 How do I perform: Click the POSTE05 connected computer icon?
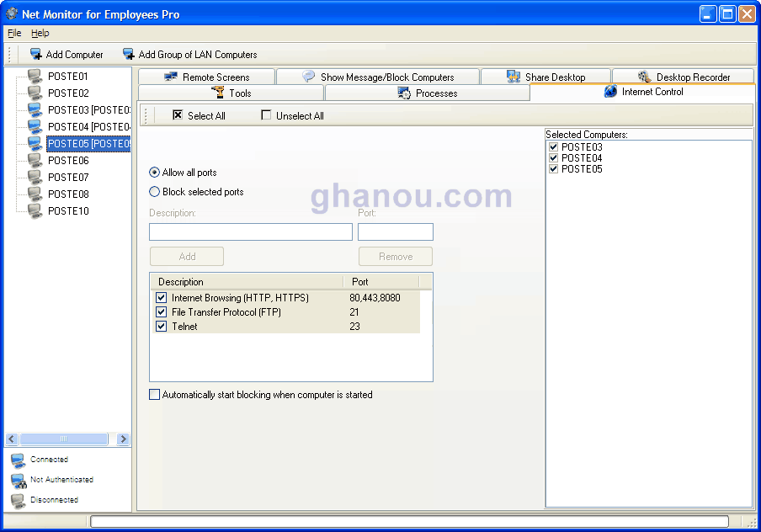click(35, 144)
